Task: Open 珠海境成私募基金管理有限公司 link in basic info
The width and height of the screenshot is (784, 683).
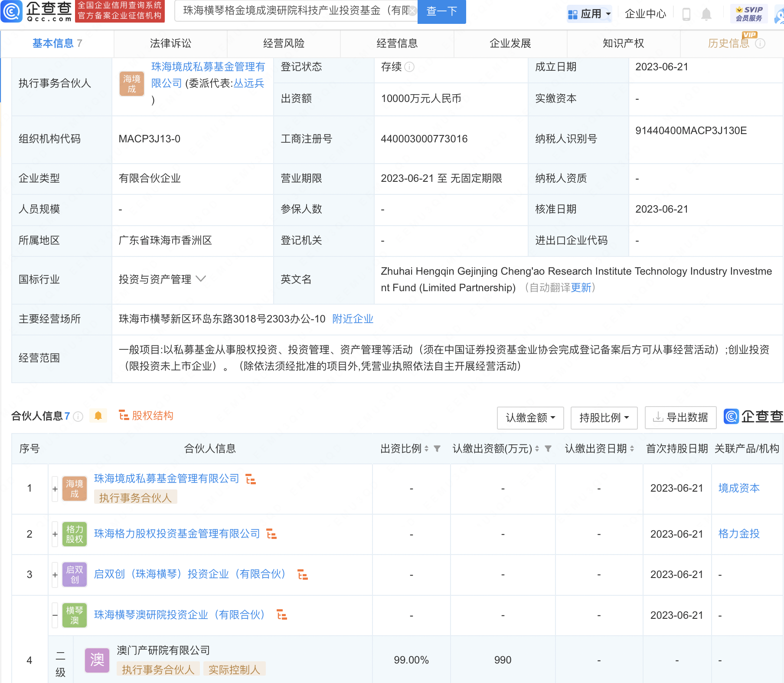Action: tap(208, 75)
